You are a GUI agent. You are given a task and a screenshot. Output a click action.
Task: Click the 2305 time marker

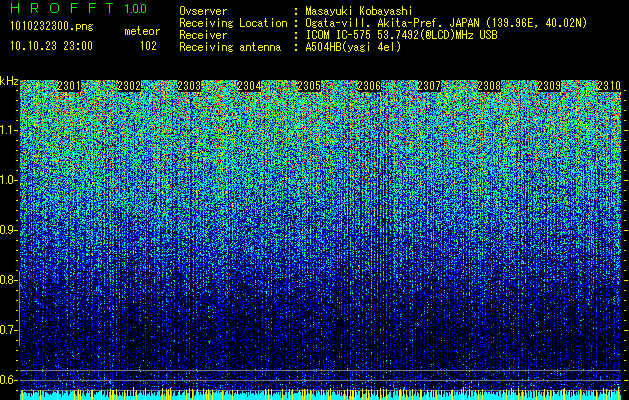click(x=309, y=86)
